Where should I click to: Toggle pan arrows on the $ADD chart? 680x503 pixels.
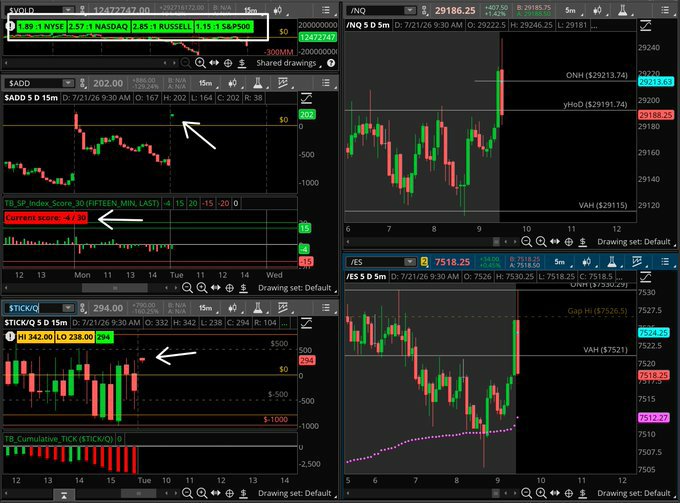(216, 287)
